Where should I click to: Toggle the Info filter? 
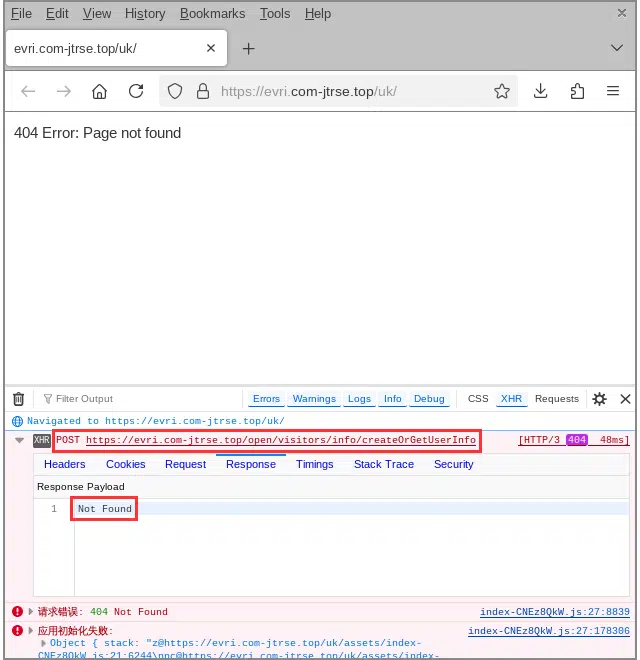click(392, 399)
